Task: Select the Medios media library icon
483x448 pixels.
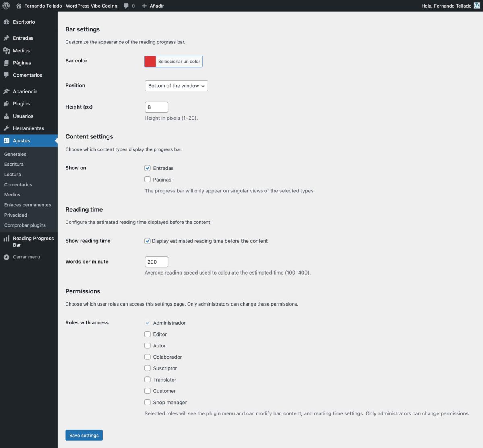Action: click(6, 50)
